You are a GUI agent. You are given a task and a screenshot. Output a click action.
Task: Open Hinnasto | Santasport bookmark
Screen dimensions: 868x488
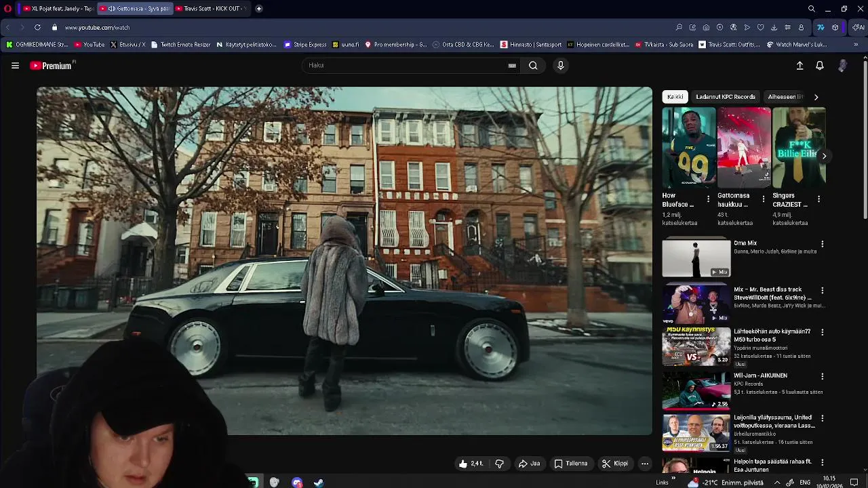tap(531, 45)
